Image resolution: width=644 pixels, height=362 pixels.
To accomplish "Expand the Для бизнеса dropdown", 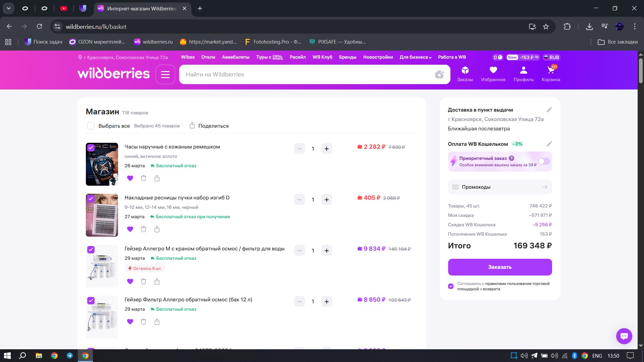I will [x=415, y=57].
